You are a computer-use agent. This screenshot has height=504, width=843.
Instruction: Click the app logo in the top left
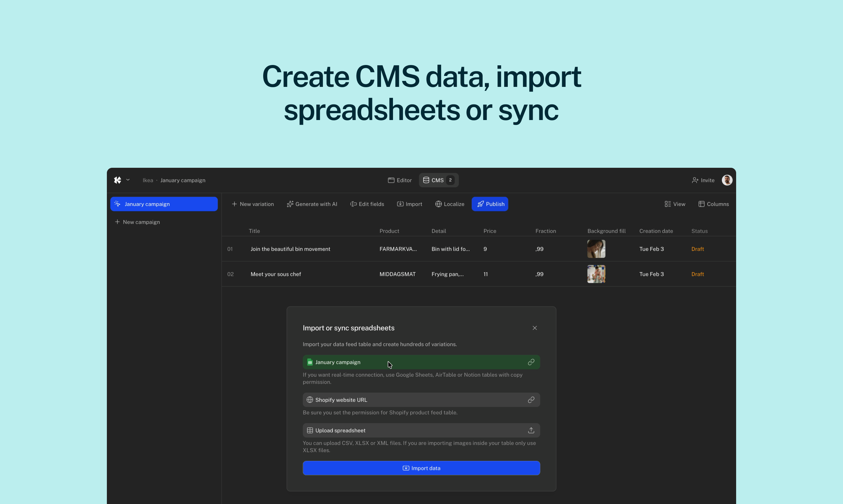[117, 180]
